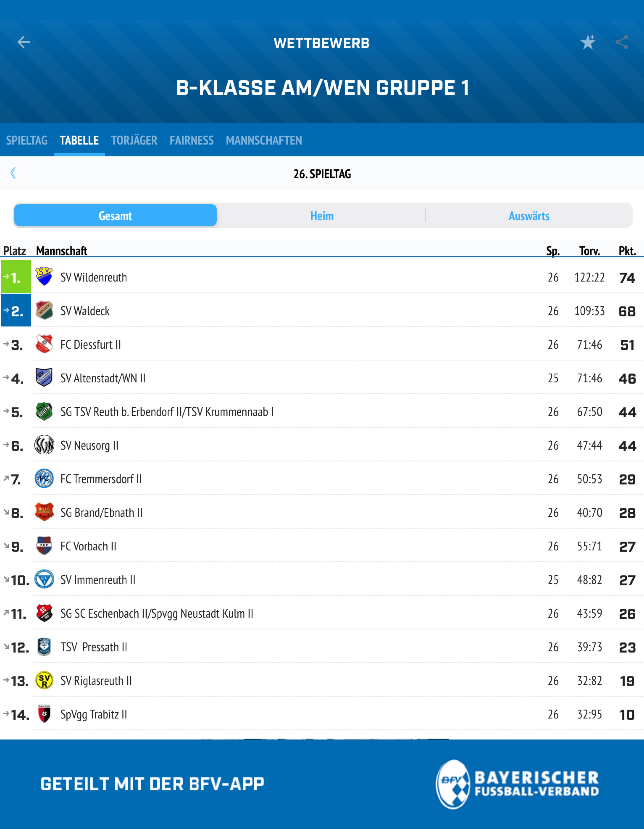The image size is (644, 829).
Task: Go to previous matchday with double chevron
Action: tap(13, 173)
